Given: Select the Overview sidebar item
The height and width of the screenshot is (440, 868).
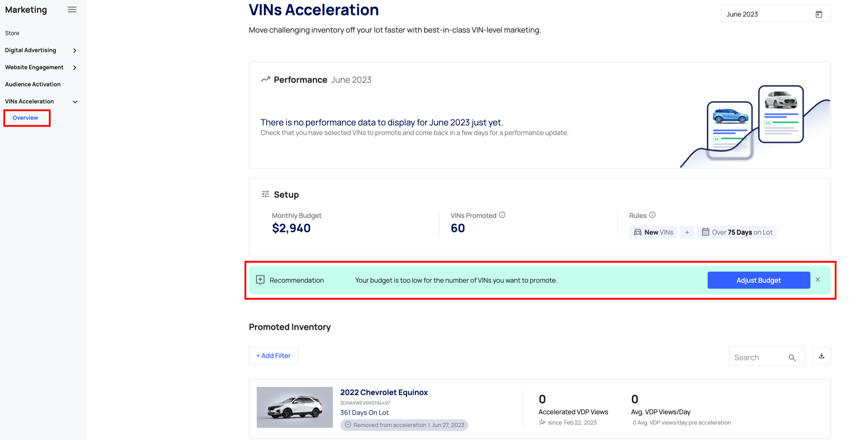Looking at the screenshot, I should click(x=25, y=118).
